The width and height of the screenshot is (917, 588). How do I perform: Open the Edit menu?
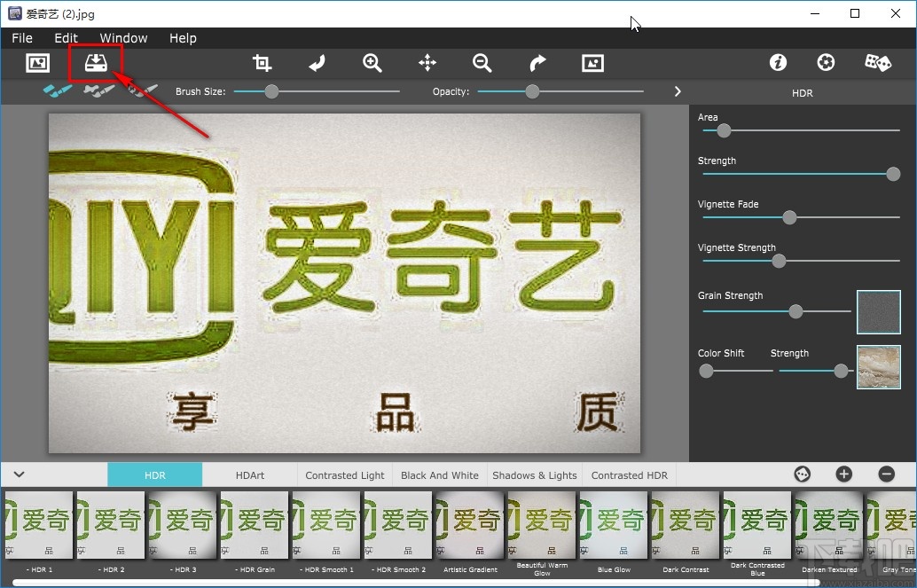(x=67, y=38)
